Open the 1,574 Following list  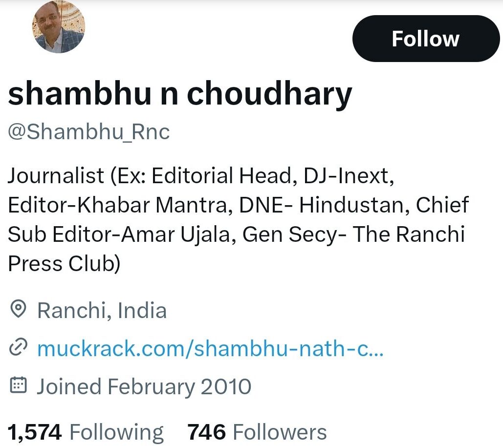coord(86,432)
